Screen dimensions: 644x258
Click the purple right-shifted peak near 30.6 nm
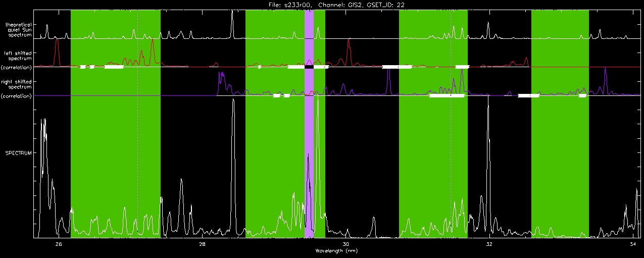388,81
